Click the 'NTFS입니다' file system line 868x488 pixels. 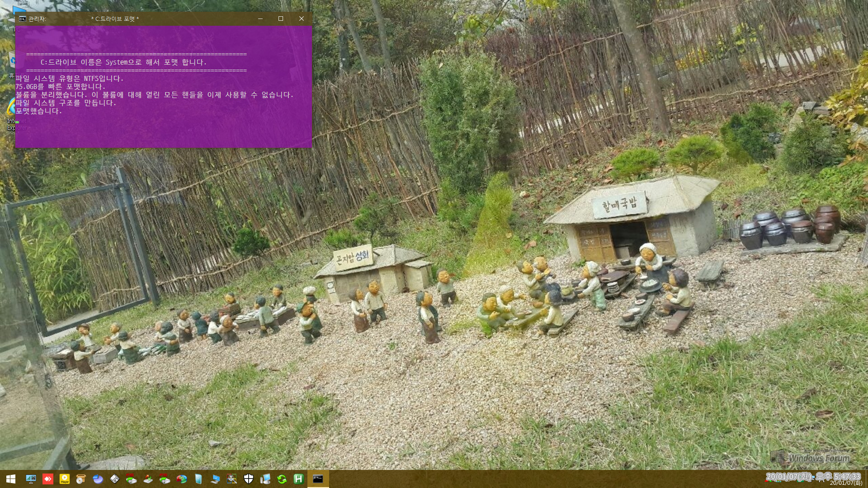69,79
